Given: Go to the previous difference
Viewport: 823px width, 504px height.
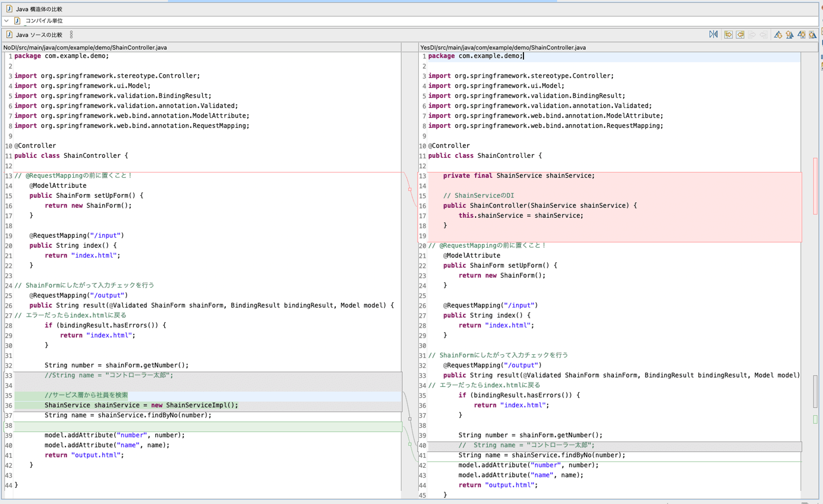Looking at the screenshot, I should coord(790,35).
